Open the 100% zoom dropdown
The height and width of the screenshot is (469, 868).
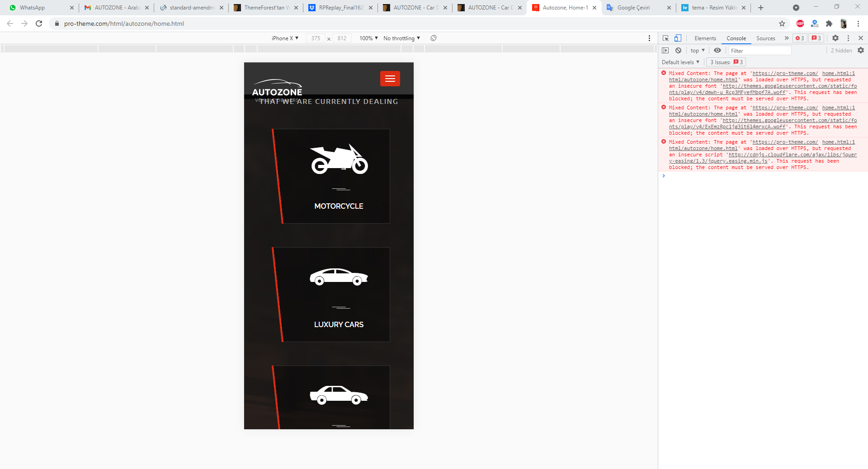(x=368, y=38)
